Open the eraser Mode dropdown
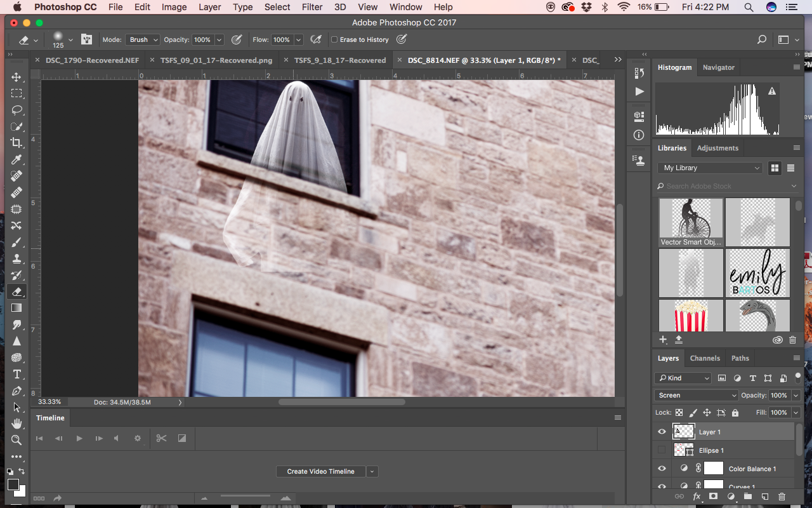Viewport: 812px width, 508px height. tap(143, 39)
